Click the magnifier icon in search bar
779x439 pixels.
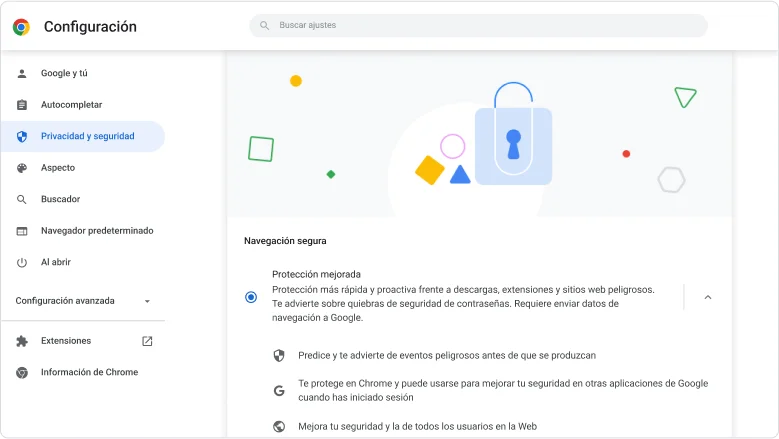pos(264,25)
